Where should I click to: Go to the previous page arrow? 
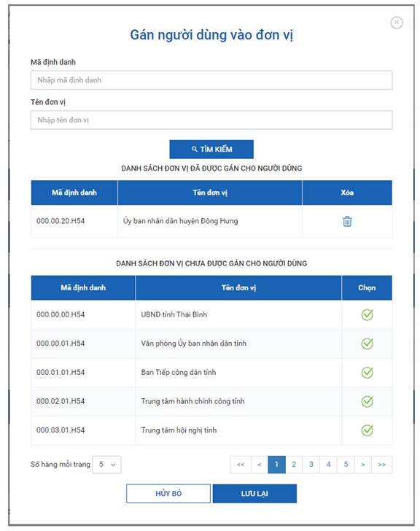pos(260,465)
